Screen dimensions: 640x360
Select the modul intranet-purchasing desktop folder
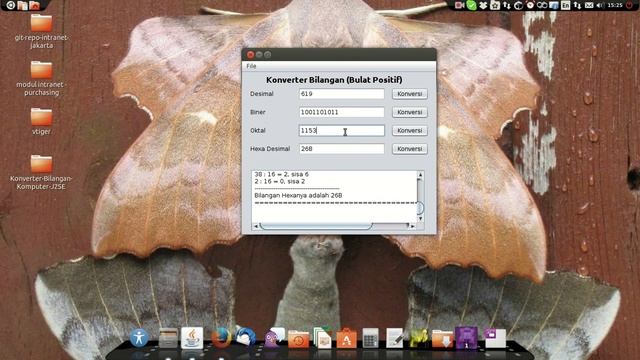(x=41, y=79)
